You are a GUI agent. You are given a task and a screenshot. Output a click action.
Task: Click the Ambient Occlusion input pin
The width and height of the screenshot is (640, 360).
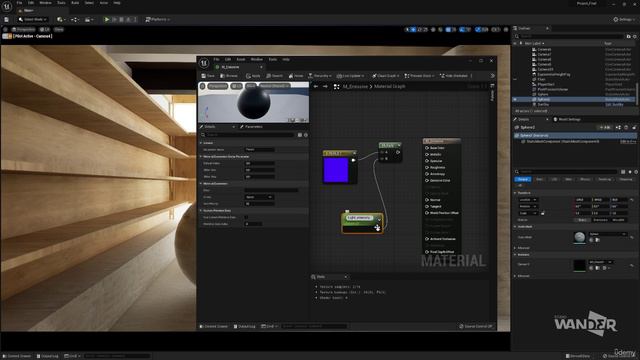click(427, 239)
